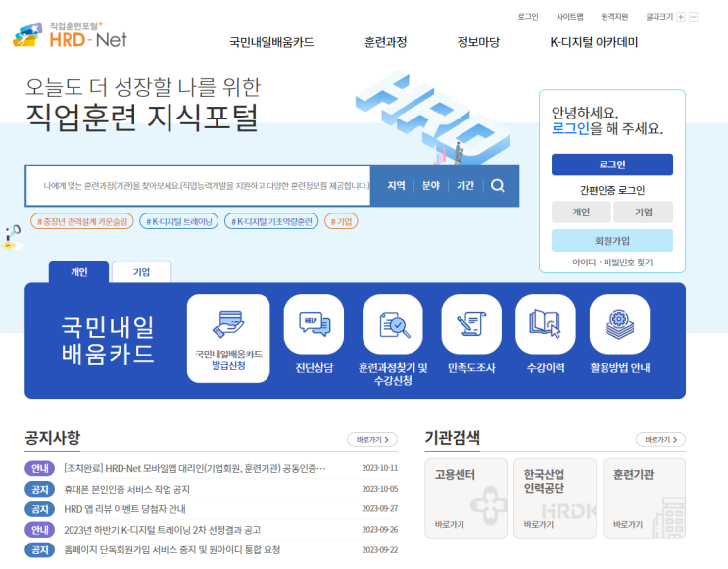Open notice about HRD-Net 모바일앱 대리인
728x569 pixels.
point(195,468)
